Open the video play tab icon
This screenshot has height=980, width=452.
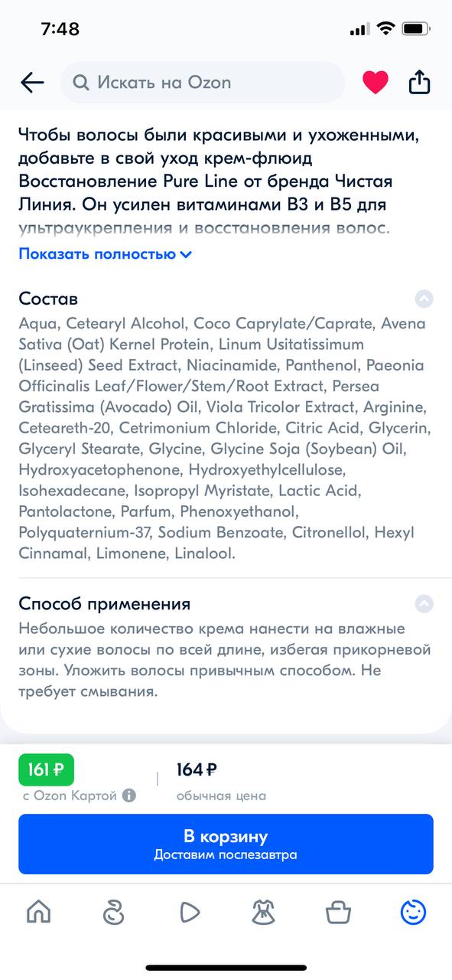[189, 912]
